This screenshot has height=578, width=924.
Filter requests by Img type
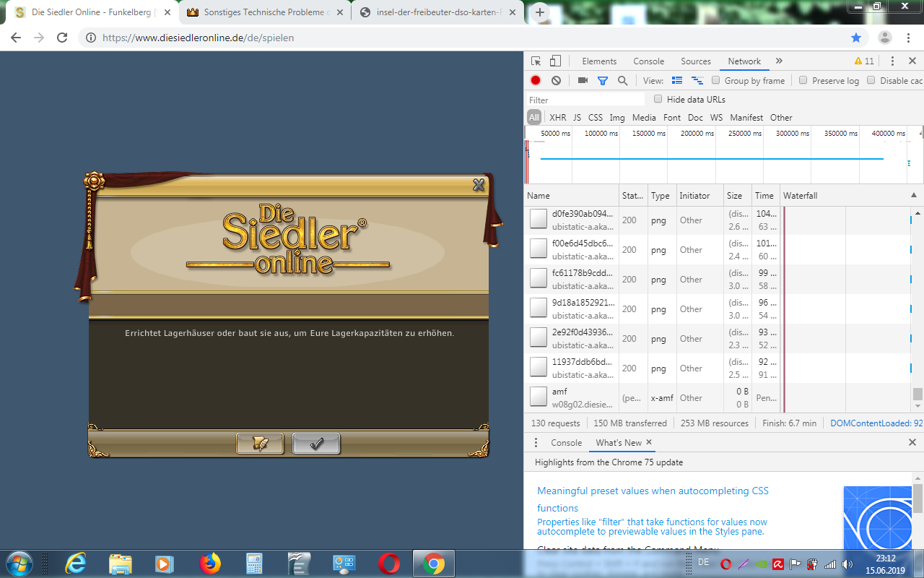point(617,118)
